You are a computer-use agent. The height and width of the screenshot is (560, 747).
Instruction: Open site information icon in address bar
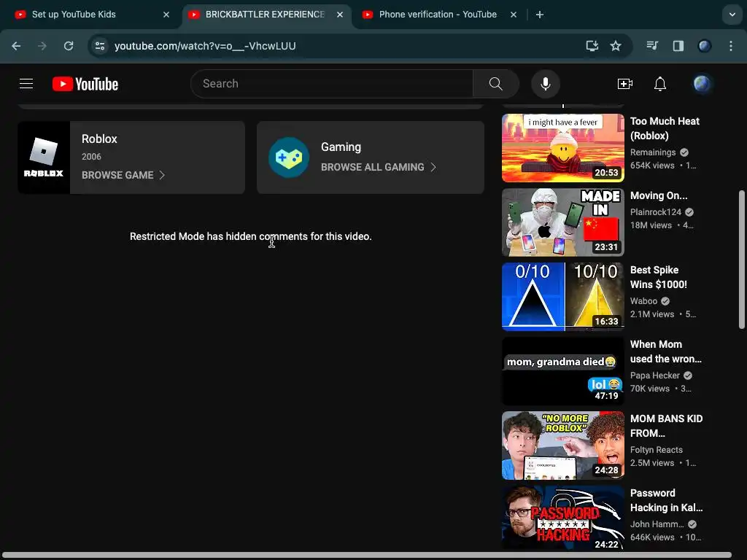100,46
